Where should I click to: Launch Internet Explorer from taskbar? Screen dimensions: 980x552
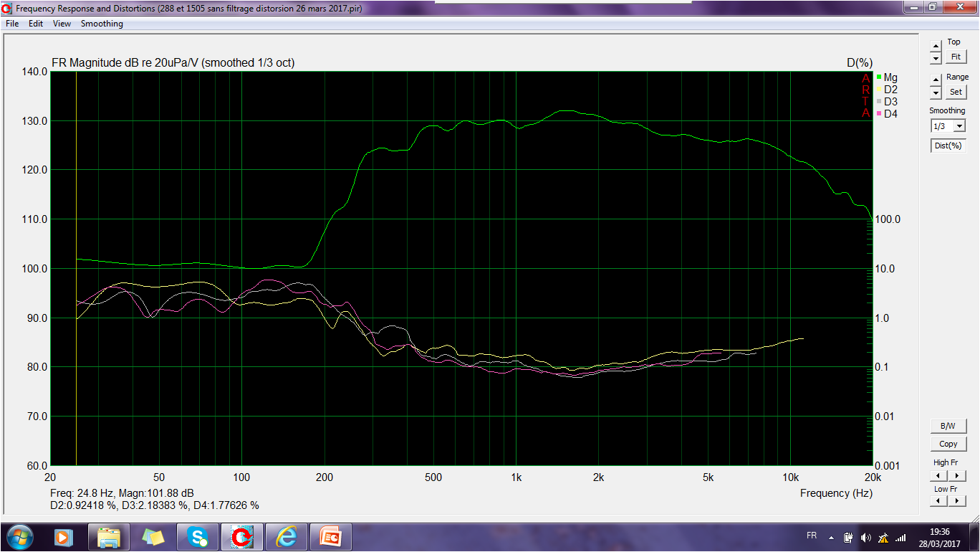pyautogui.click(x=286, y=536)
